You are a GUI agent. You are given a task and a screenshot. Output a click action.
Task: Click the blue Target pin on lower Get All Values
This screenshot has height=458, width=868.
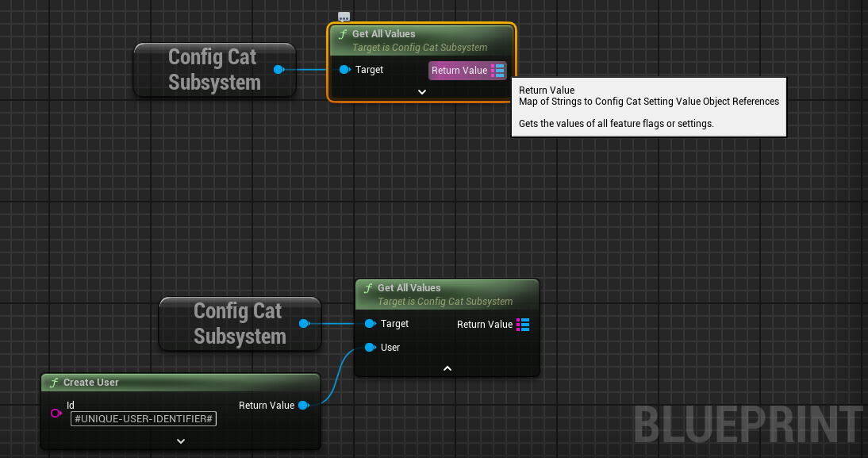coord(370,324)
